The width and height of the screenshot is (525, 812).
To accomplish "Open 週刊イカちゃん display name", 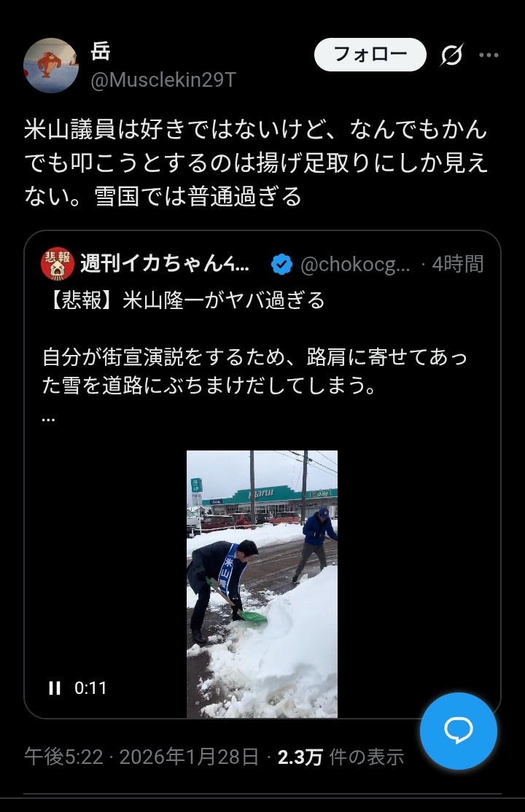I will click(x=165, y=264).
